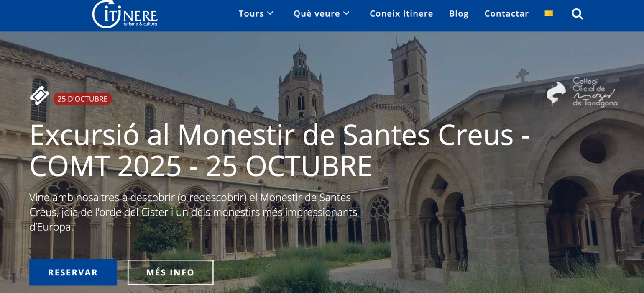This screenshot has height=293, width=644.
Task: Click the monastery bell tower in hero image
Action: point(410,77)
